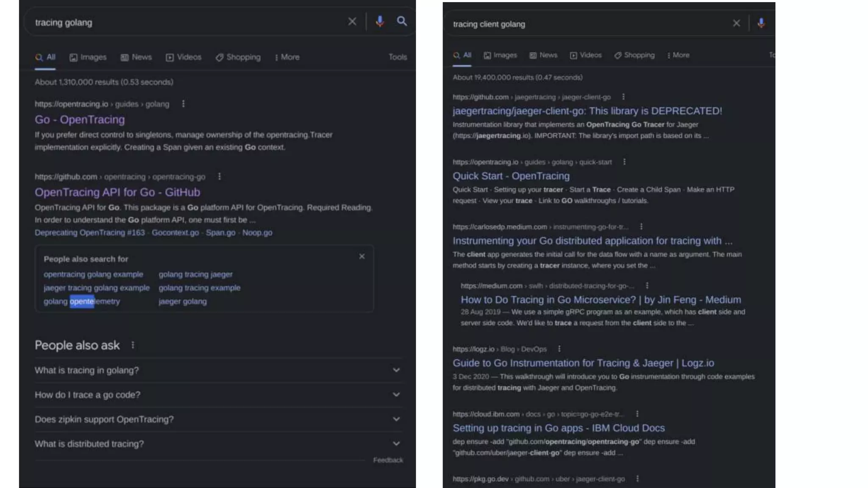Expand 'What is distributed tracing?' question

tap(396, 444)
